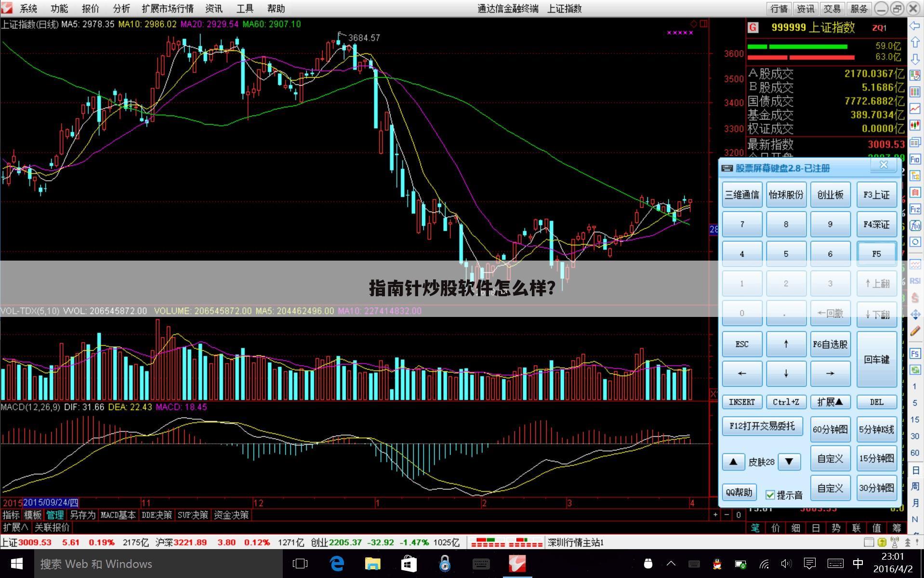Click the 回车键 on-screen key
924x578 pixels.
tap(876, 359)
